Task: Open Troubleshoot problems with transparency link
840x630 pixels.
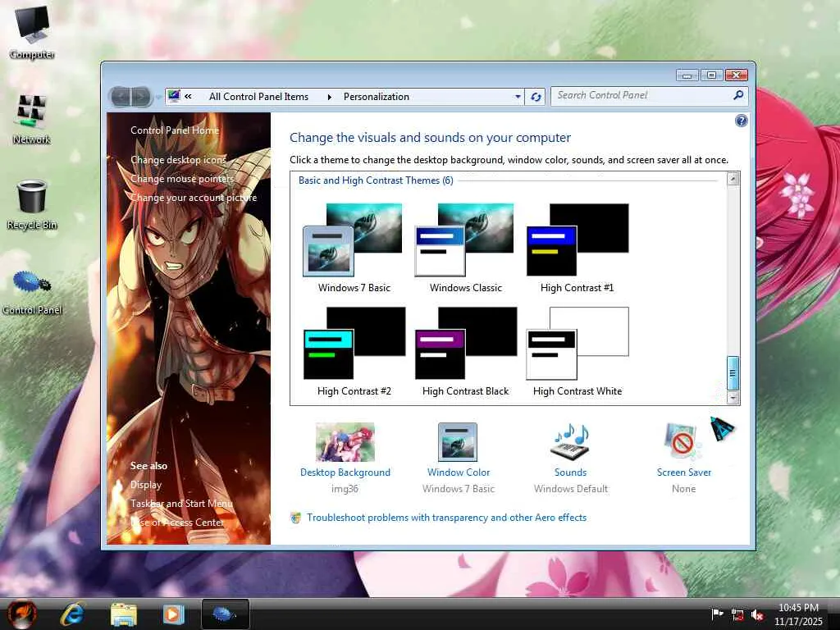Action: pyautogui.click(x=446, y=518)
